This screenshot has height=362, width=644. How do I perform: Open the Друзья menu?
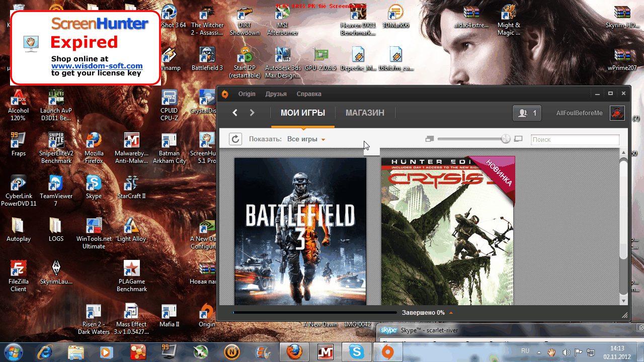pos(276,94)
